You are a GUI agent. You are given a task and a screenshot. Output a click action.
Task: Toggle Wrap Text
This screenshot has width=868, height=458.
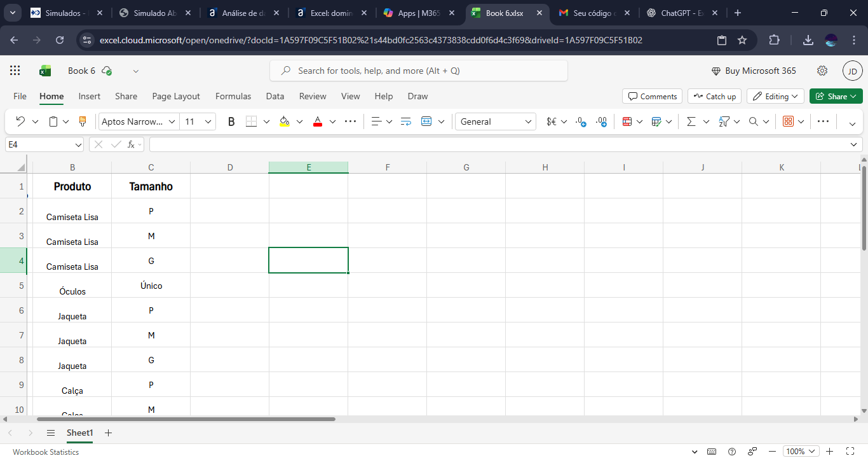pos(406,121)
